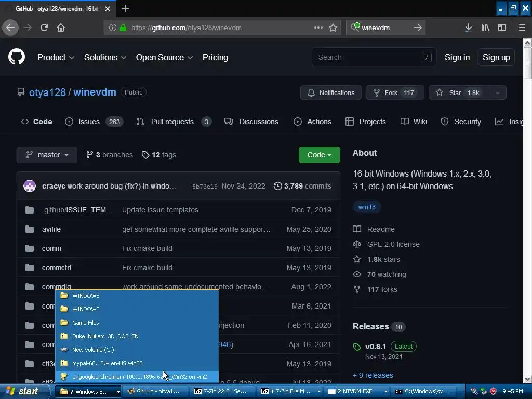
Task: Star the repository with Star 1.8k
Action: click(x=459, y=92)
